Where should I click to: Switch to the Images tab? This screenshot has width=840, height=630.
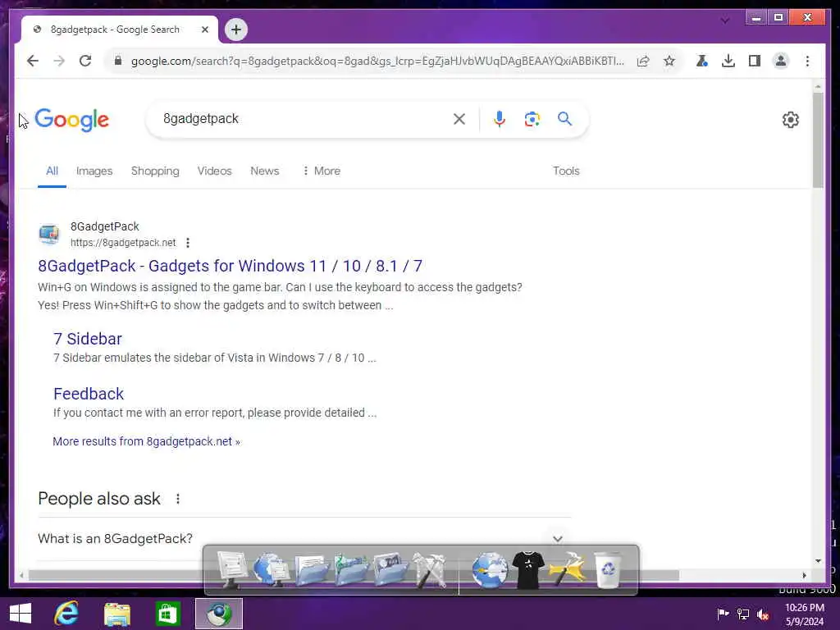94,171
